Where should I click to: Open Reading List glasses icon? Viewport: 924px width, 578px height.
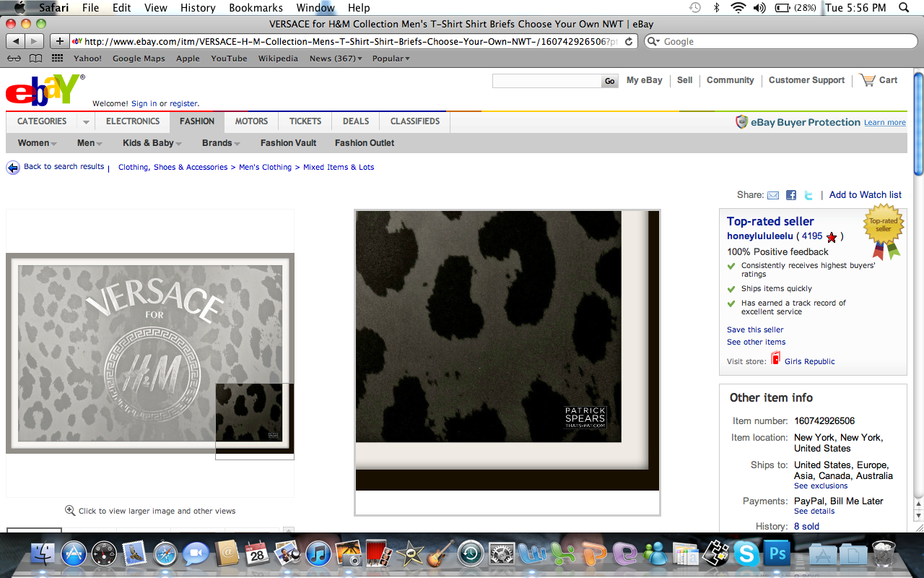coord(14,59)
